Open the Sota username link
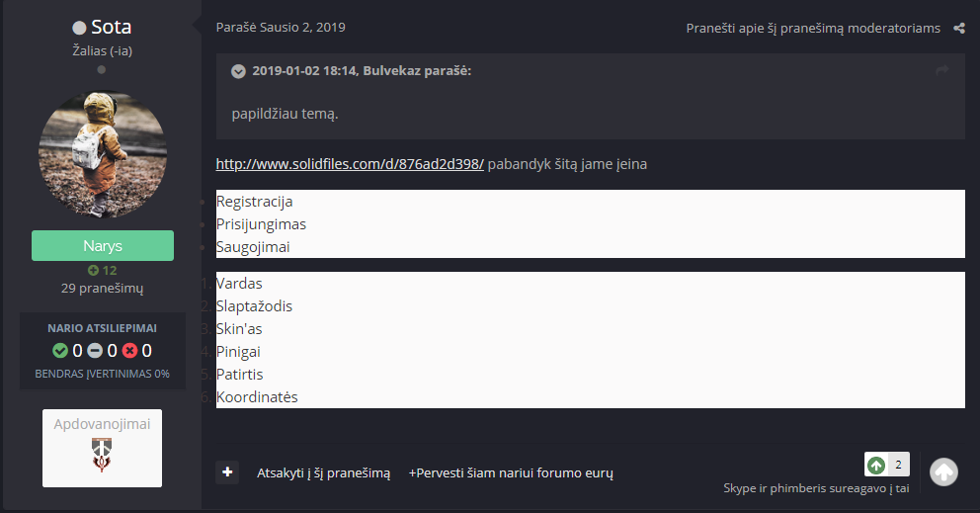The height and width of the screenshot is (513, 980). [112, 27]
